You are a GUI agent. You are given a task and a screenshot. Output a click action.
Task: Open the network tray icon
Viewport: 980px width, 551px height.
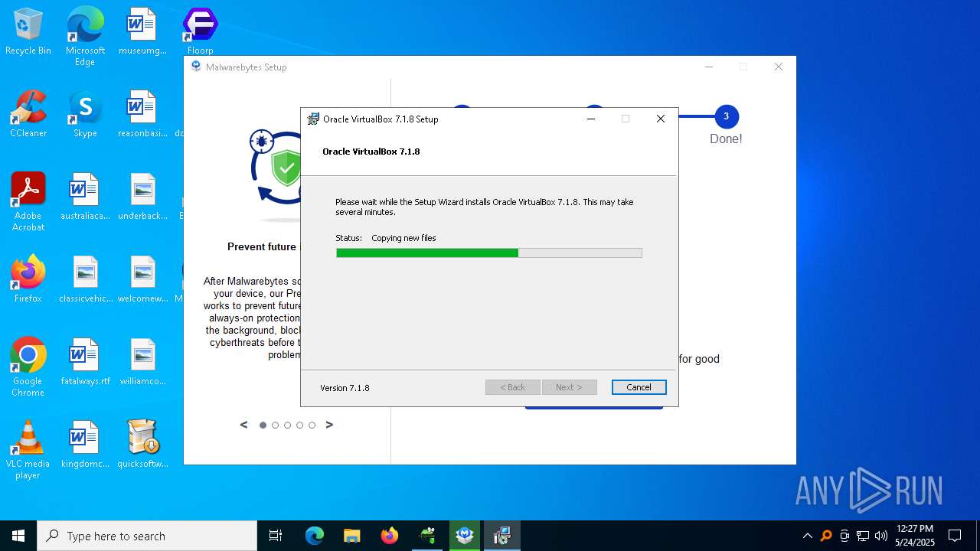[x=862, y=536]
